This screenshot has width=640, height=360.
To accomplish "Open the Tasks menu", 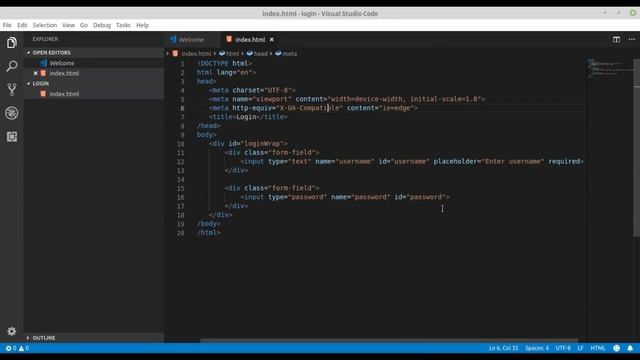I will point(123,25).
